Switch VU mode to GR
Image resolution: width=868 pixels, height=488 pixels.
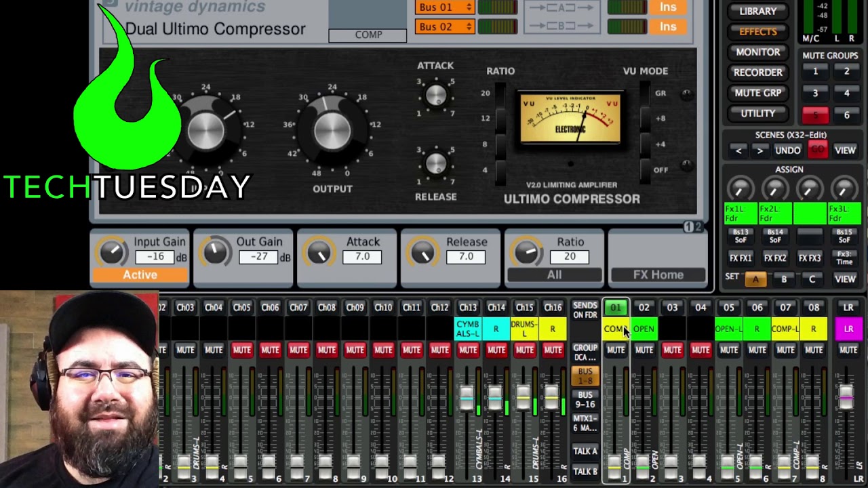[x=644, y=93]
